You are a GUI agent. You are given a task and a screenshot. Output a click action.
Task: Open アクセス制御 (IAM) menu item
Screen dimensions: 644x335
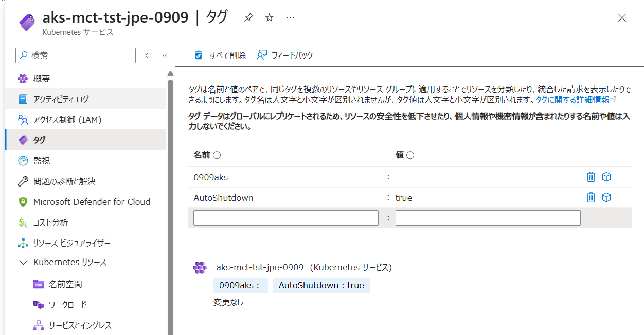click(85, 120)
